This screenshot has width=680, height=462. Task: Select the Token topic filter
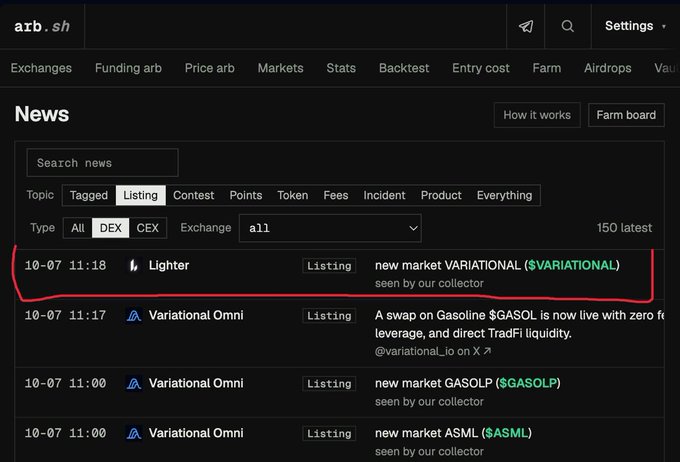[x=293, y=195]
